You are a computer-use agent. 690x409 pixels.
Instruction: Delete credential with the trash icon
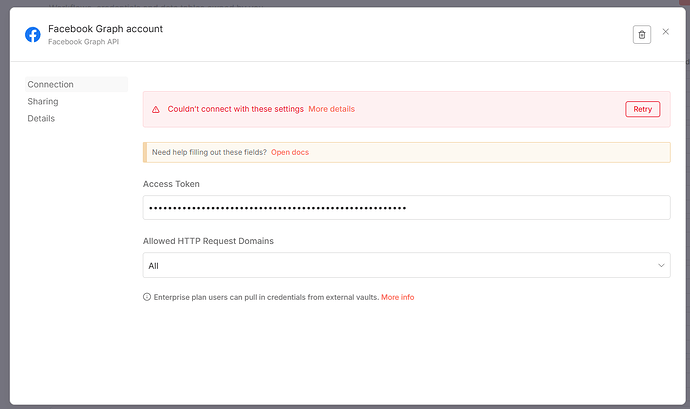click(x=641, y=34)
